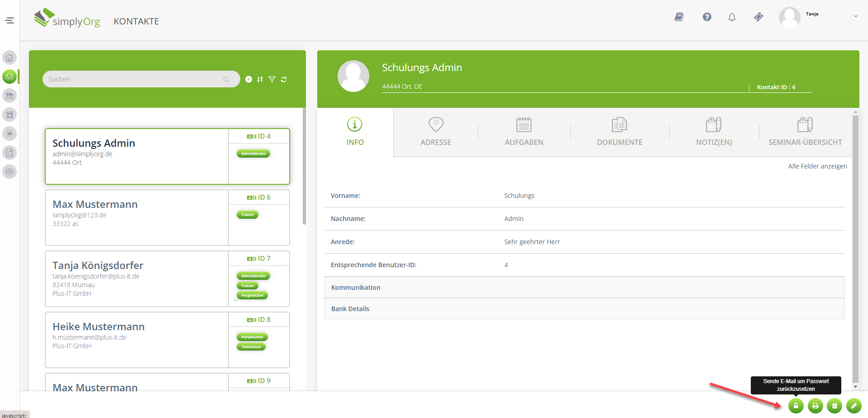This screenshot has width=868, height=418.
Task: Click Alle Felder anzeigen link
Action: point(817,166)
